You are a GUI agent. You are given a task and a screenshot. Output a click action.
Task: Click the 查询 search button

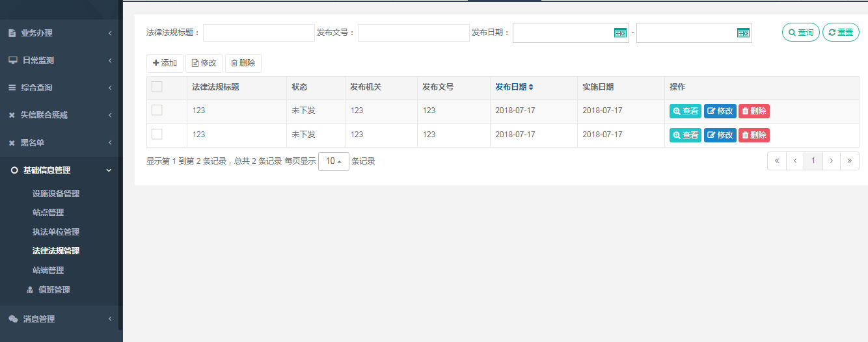coord(801,33)
